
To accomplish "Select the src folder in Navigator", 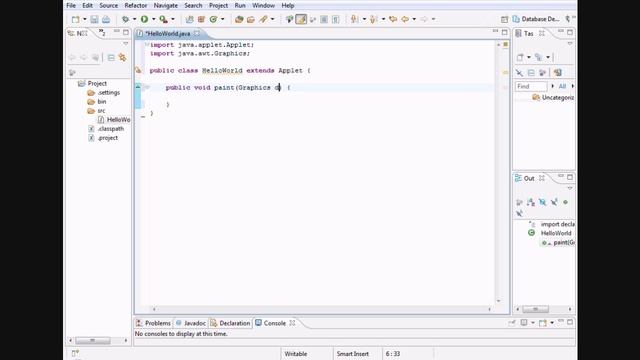I will 96,111.
